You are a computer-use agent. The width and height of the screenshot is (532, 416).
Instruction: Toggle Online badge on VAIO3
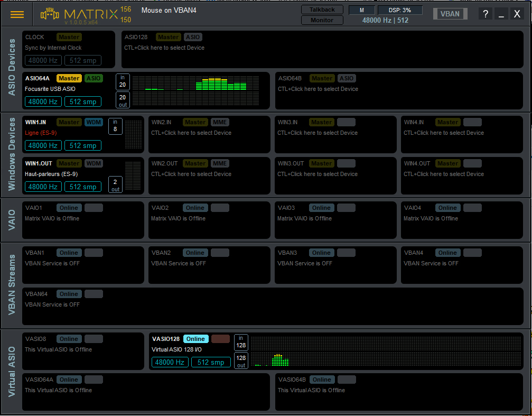(321, 208)
